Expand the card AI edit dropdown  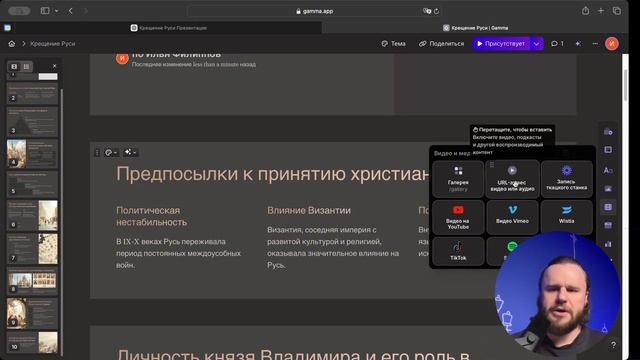coord(131,153)
